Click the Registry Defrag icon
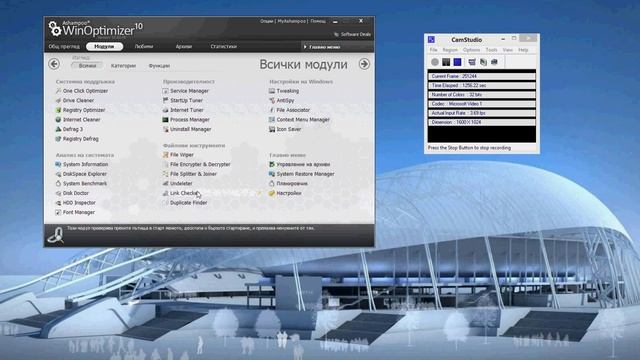This screenshot has width=640, height=360. pyautogui.click(x=58, y=139)
